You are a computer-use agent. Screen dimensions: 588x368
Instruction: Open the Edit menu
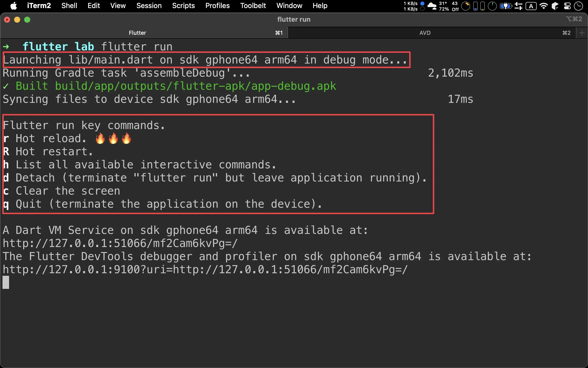94,6
